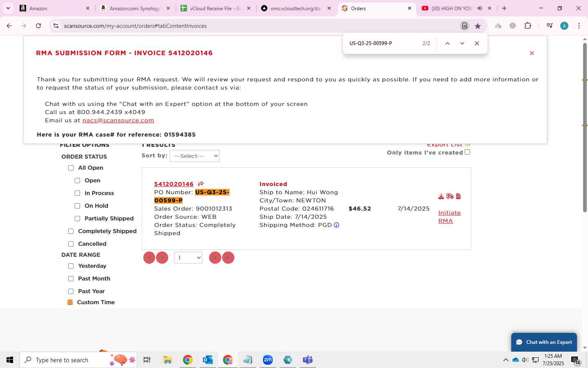The width and height of the screenshot is (588, 368).
Task: Open the tab search dropdown arrow
Action: point(8,8)
